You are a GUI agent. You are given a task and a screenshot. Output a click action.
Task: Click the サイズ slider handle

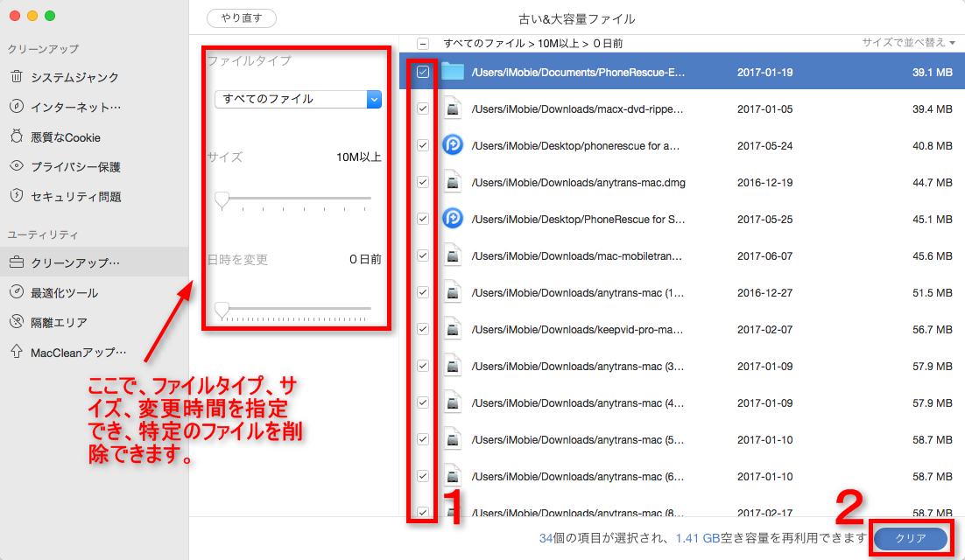point(222,199)
